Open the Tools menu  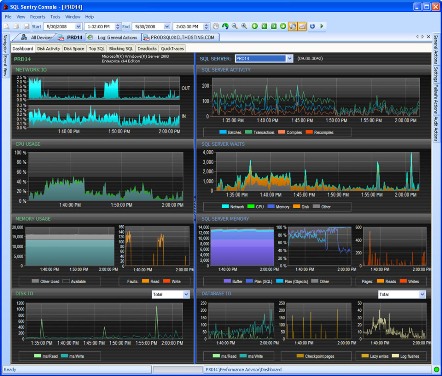tap(55, 17)
